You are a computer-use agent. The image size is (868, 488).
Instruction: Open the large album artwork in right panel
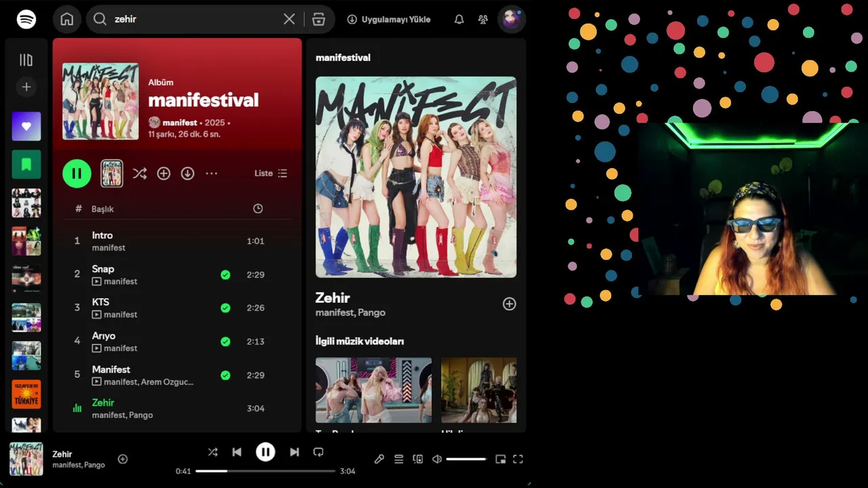(416, 177)
